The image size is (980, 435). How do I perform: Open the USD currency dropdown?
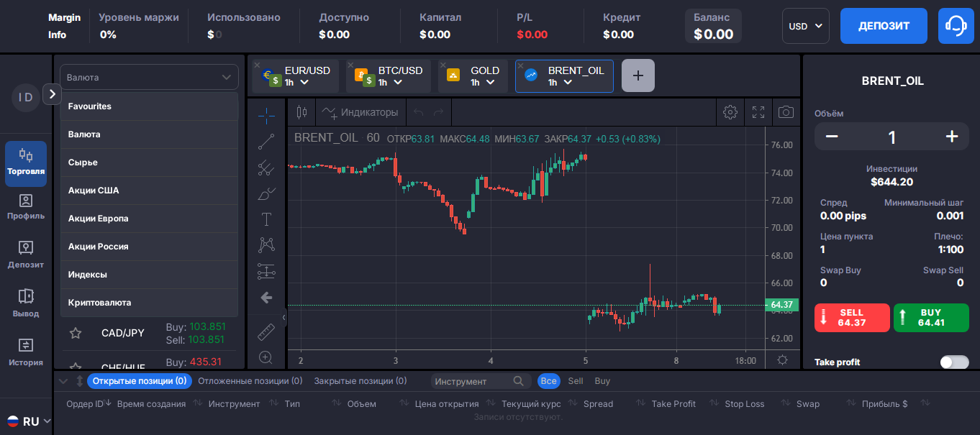[x=806, y=26]
